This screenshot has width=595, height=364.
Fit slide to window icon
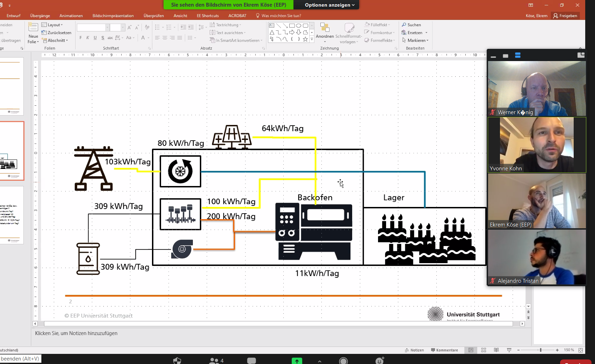(x=581, y=350)
